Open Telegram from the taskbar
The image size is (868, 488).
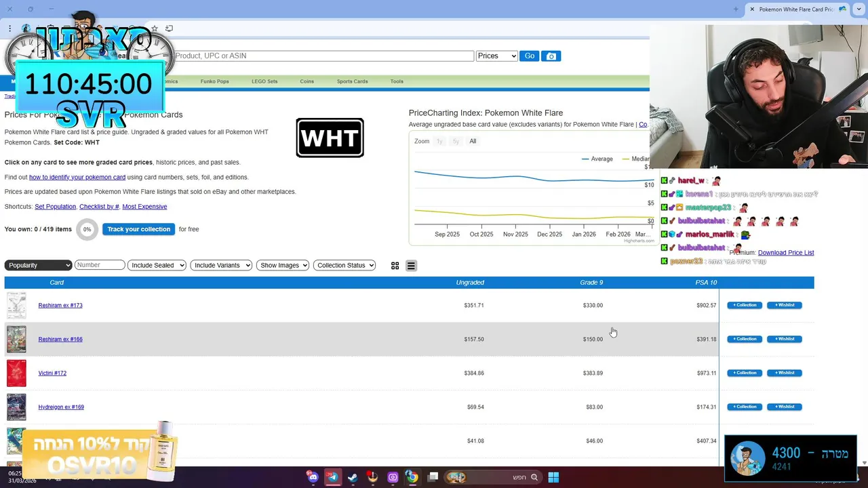[x=332, y=477]
